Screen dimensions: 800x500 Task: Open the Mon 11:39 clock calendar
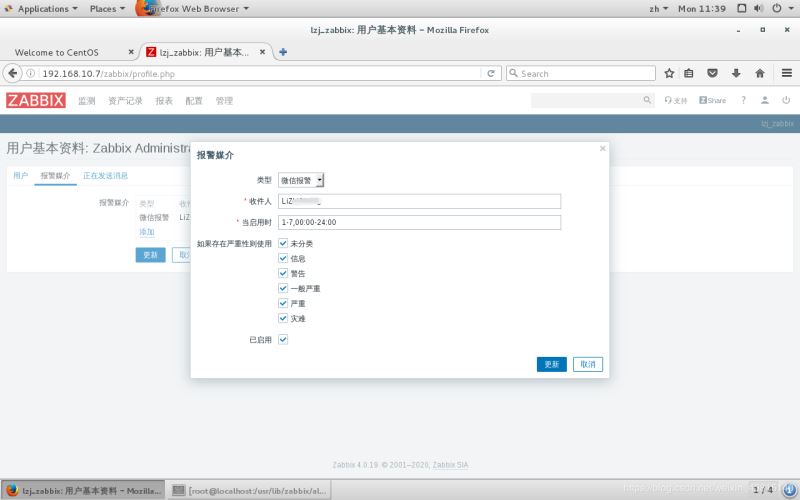[702, 9]
